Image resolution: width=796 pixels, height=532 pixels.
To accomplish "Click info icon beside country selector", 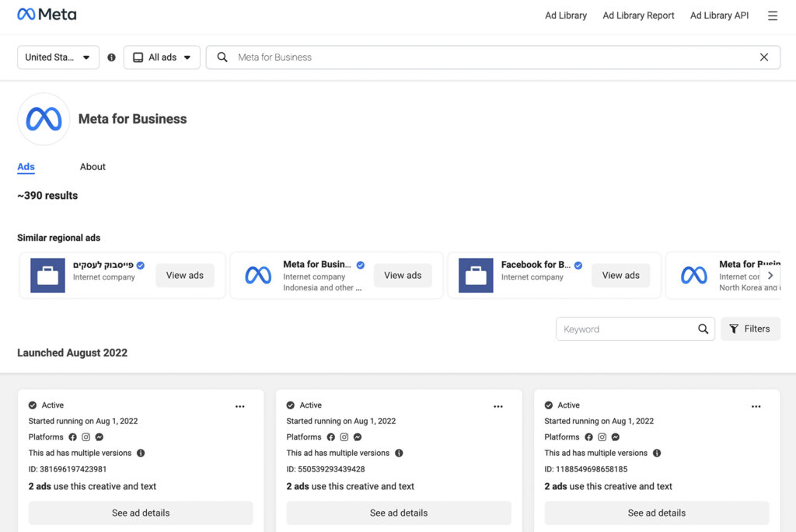I will pos(111,57).
